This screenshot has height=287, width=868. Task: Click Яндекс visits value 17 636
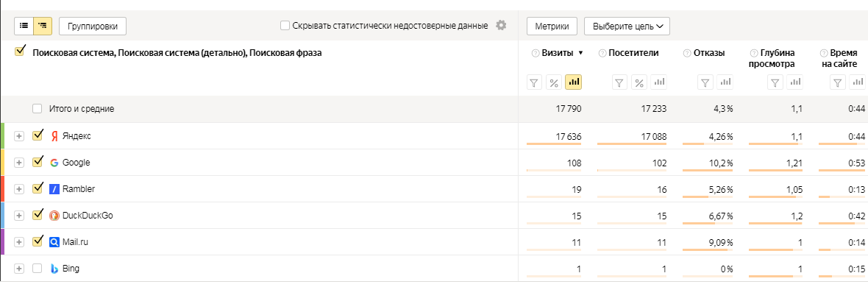pos(569,136)
